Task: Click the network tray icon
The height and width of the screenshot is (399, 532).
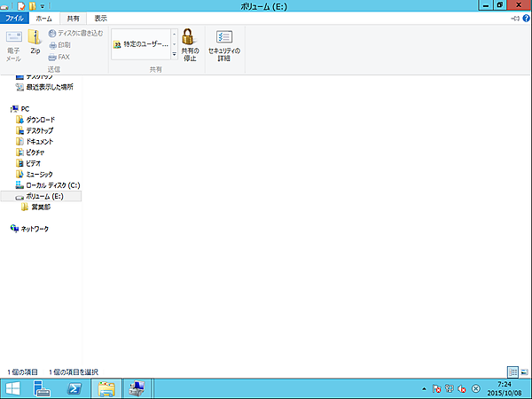Action: [450, 388]
